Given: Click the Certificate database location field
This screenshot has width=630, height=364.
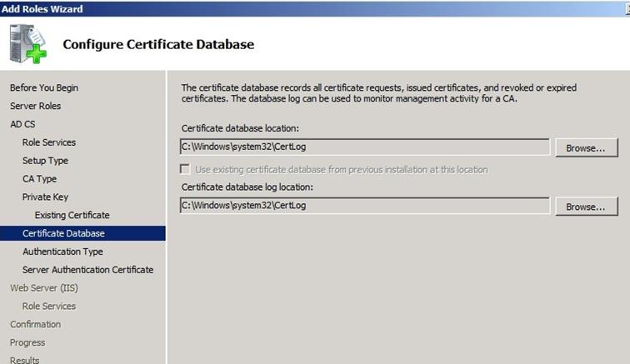Looking at the screenshot, I should 365,147.
